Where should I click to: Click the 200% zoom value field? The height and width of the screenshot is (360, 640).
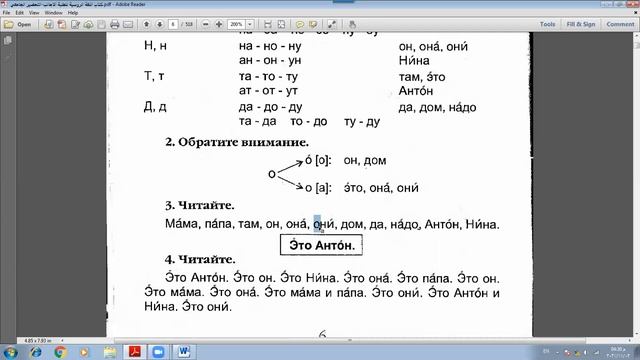click(x=236, y=24)
